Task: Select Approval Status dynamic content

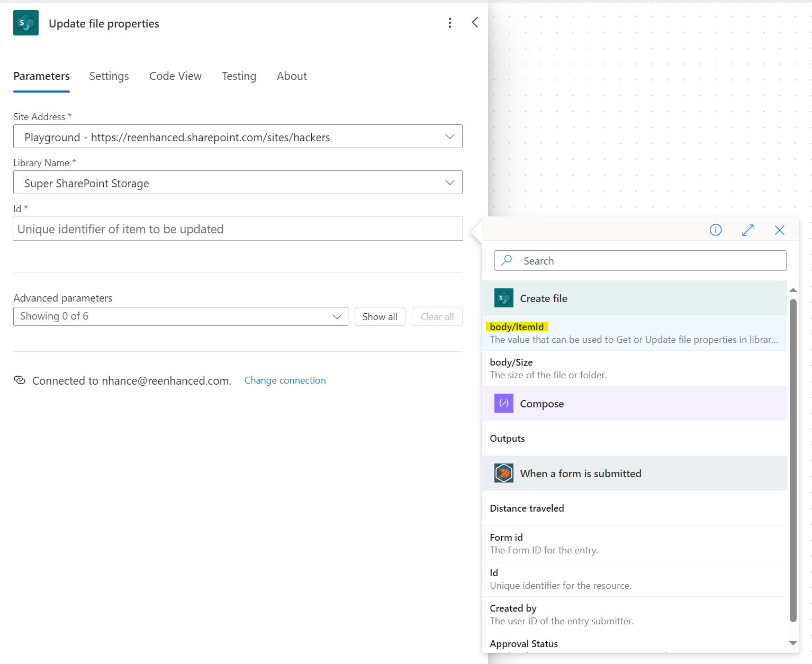Action: coord(634,643)
